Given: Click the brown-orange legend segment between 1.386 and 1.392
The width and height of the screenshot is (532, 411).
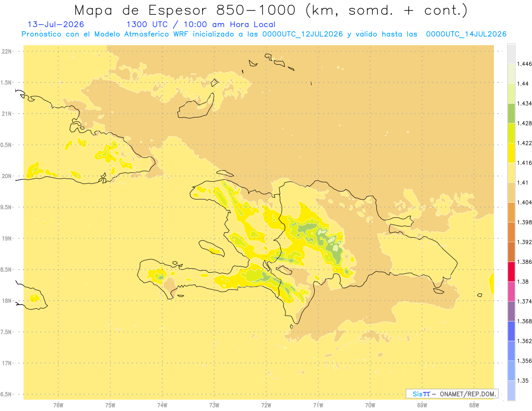Looking at the screenshot, I should 511,252.
